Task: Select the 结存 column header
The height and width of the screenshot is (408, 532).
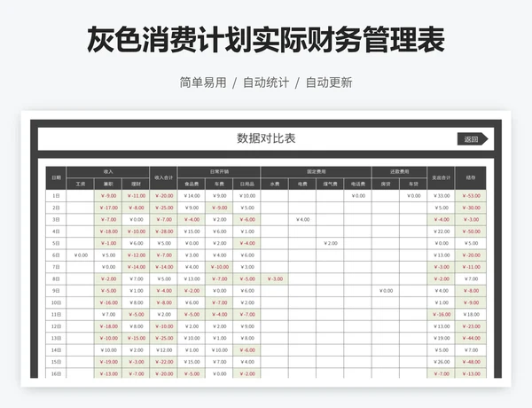Action: click(471, 178)
